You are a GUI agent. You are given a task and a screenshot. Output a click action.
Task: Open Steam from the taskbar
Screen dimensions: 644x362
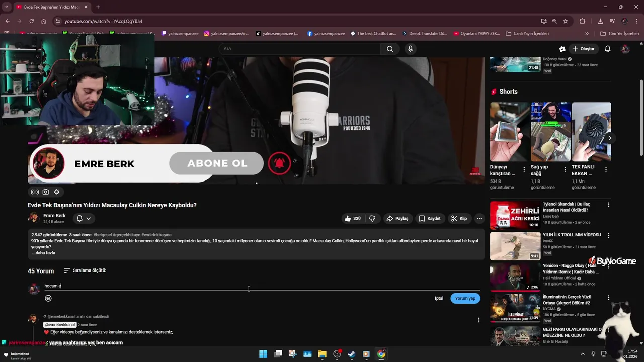(352, 354)
